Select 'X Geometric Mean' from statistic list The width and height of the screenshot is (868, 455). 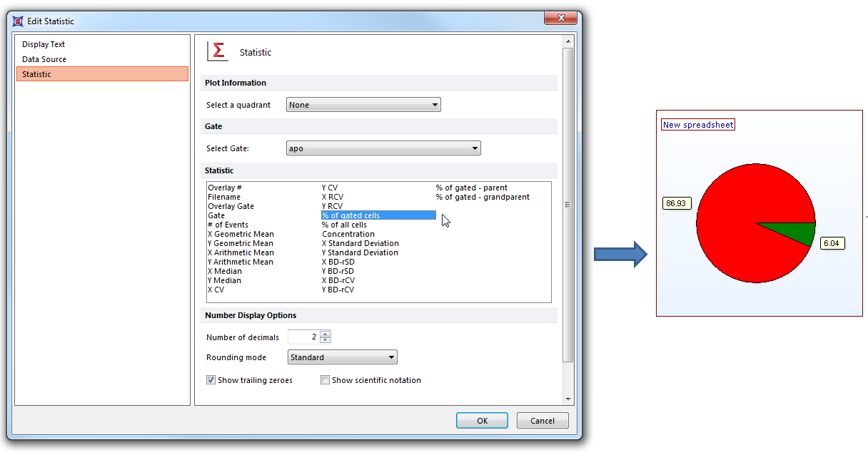(x=241, y=234)
